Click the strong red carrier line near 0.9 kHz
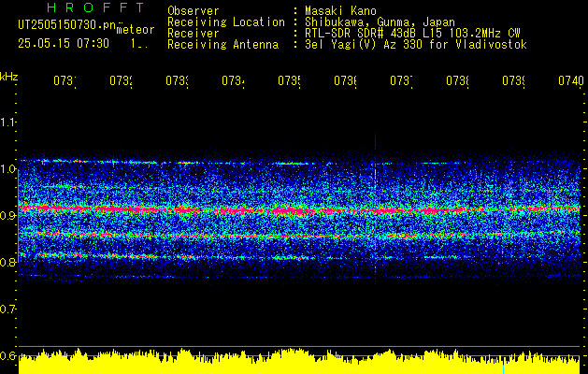This screenshot has width=588, height=374. coord(299,209)
